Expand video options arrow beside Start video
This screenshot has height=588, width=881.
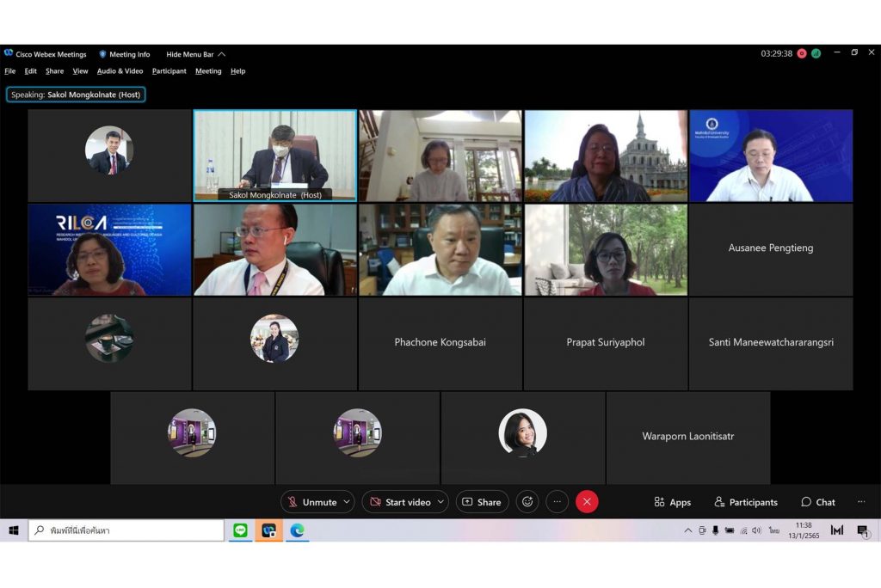[x=441, y=502]
